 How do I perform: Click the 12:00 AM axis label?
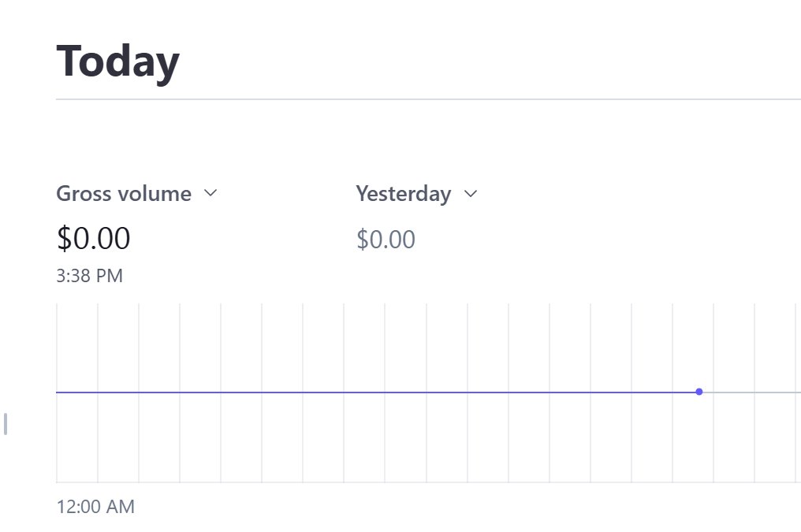[x=95, y=507]
